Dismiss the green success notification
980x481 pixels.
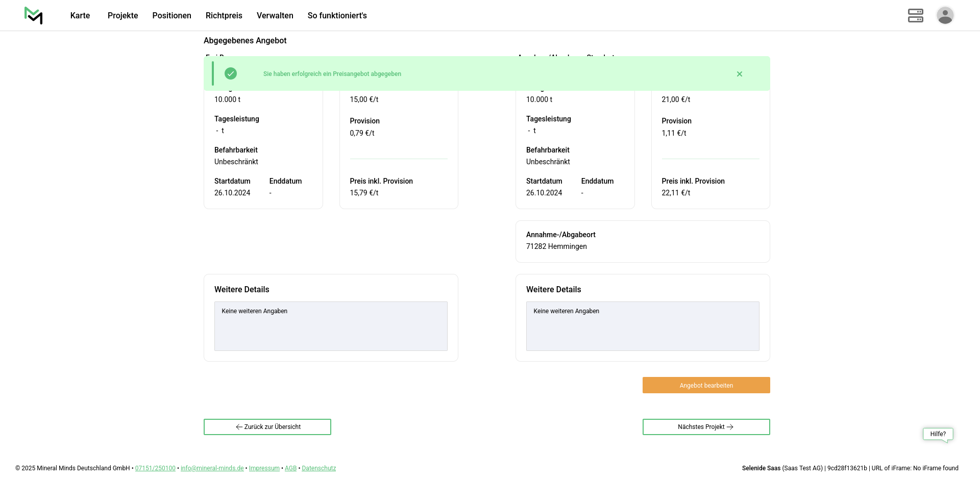tap(739, 74)
